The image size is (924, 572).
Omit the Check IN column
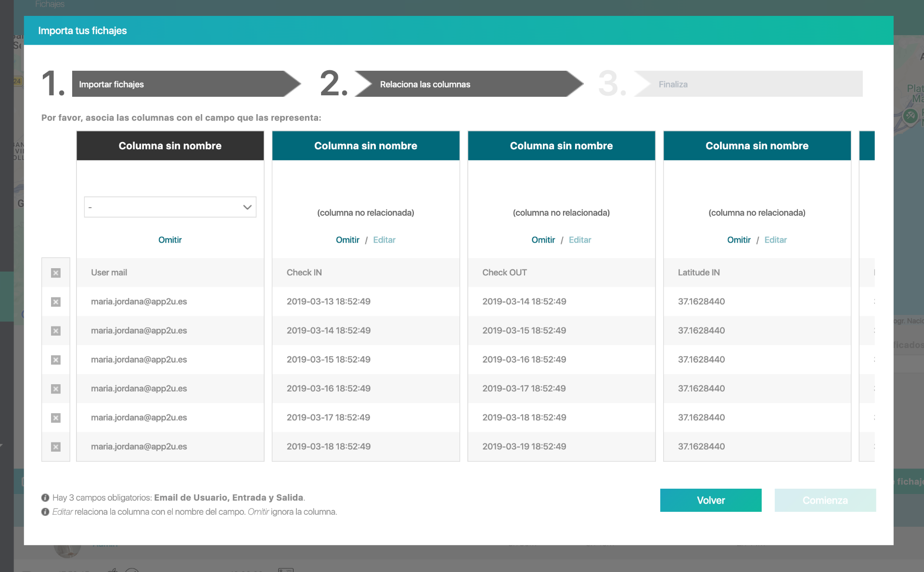347,240
